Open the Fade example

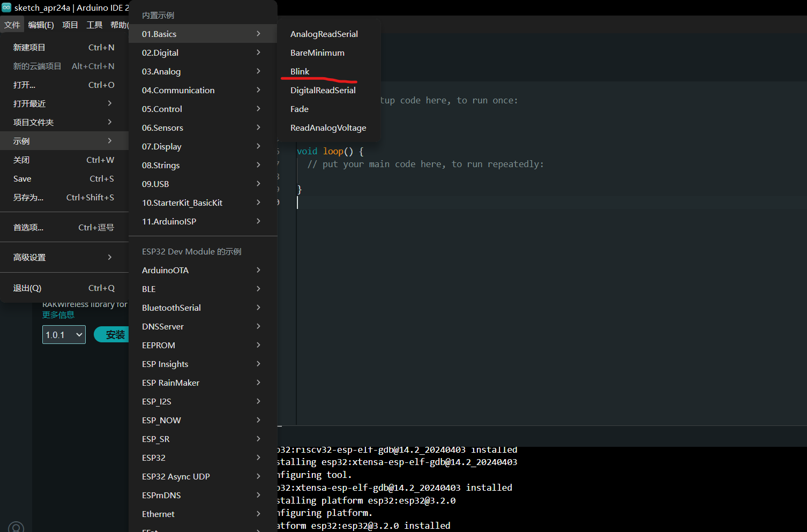(300, 109)
